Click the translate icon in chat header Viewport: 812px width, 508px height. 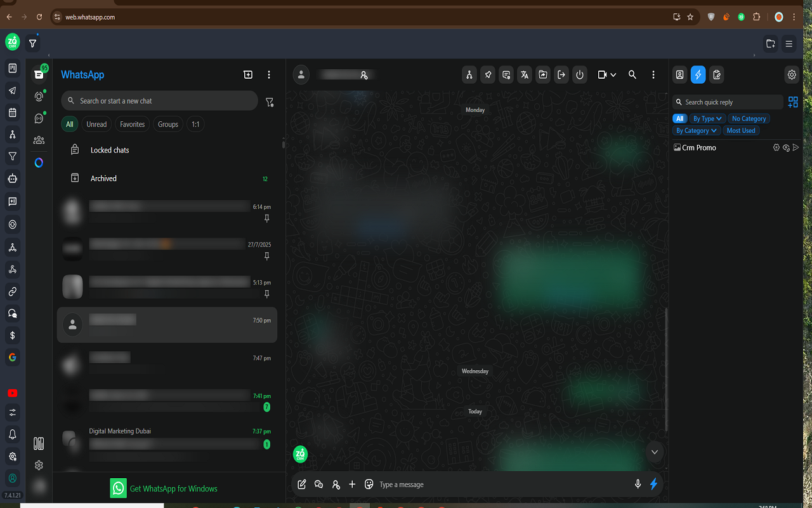pos(524,75)
